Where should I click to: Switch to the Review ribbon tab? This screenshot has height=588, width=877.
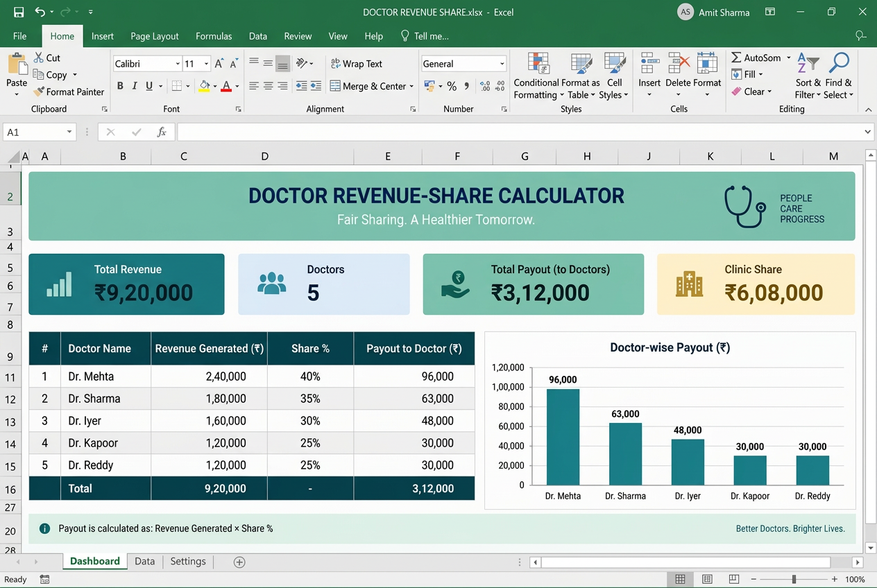(x=298, y=36)
